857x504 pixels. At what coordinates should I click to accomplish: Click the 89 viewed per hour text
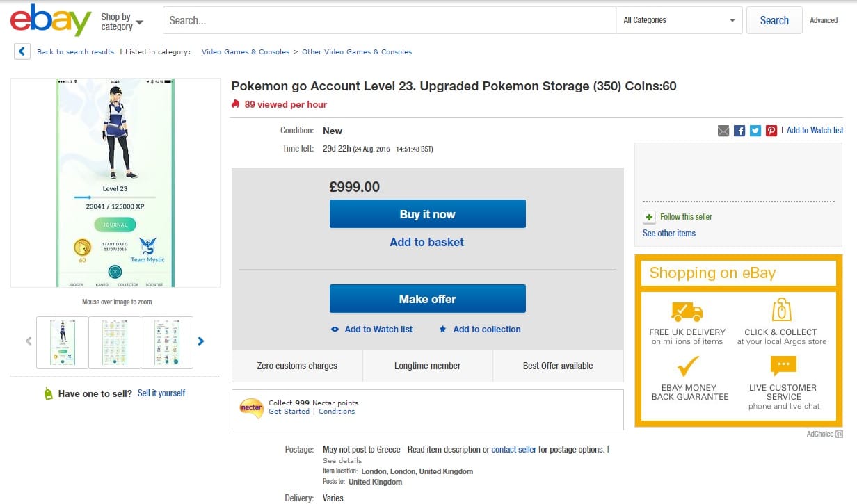click(x=286, y=104)
